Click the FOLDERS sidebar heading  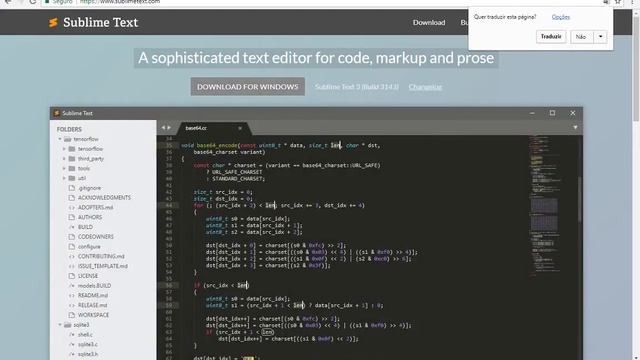pyautogui.click(x=69, y=129)
